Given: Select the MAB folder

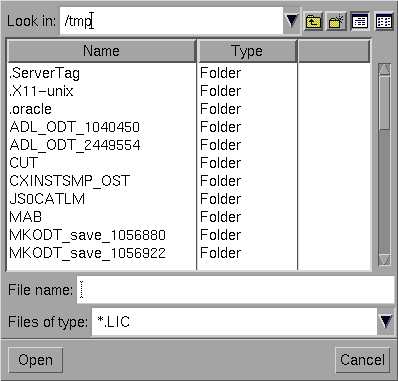Looking at the screenshot, I should (x=25, y=217).
